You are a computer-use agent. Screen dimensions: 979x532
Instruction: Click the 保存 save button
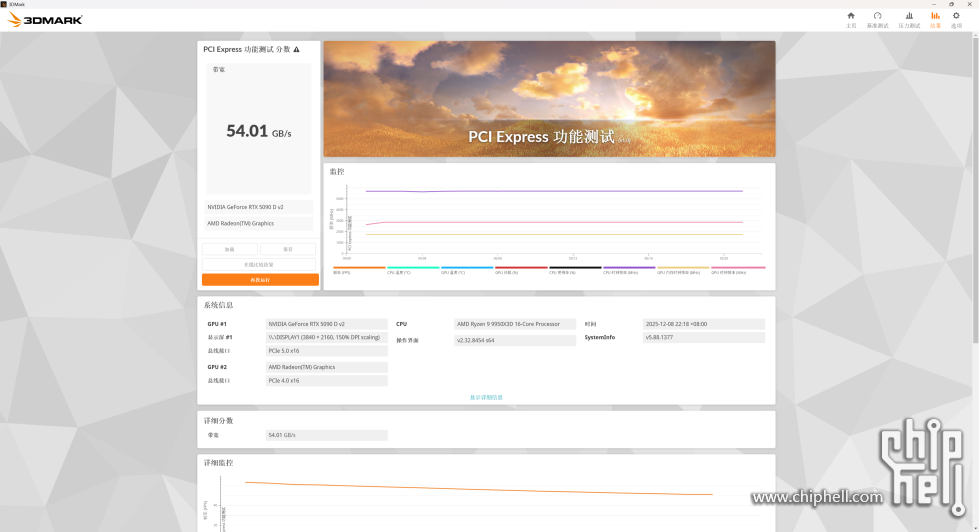click(x=288, y=249)
